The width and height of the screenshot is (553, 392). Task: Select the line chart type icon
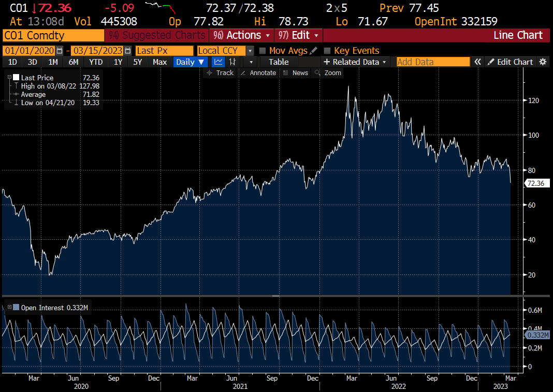coord(219,62)
